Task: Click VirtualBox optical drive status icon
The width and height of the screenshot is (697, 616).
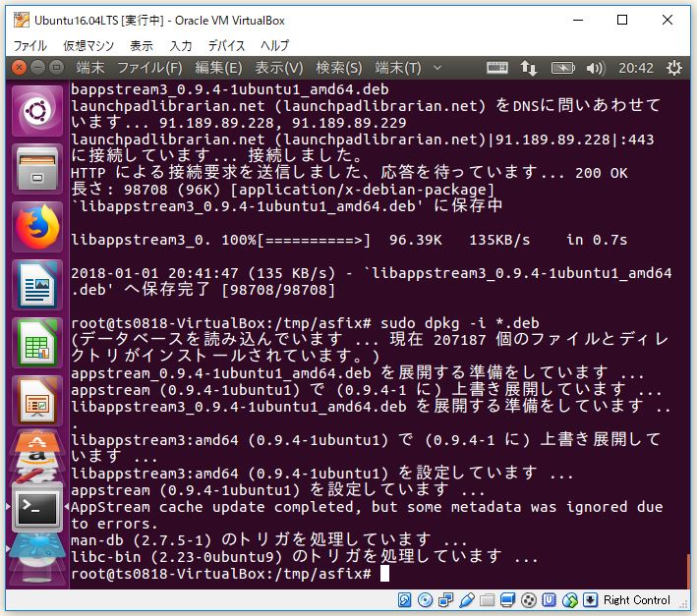Action: click(x=426, y=600)
